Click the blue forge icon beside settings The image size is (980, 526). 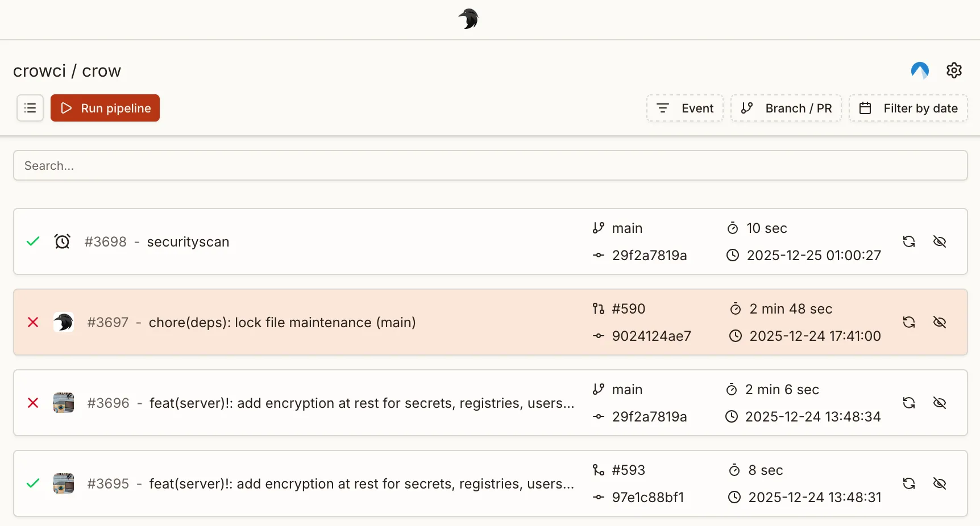[x=920, y=70]
